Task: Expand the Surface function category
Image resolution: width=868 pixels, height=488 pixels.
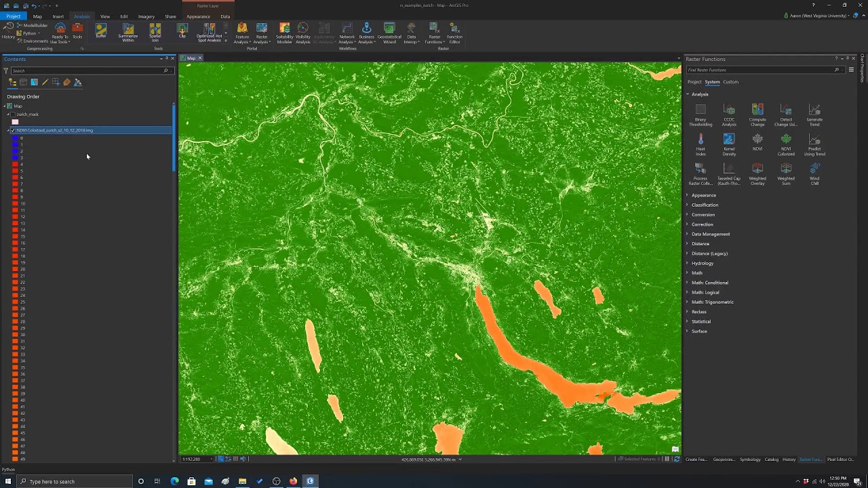Action: [x=688, y=331]
